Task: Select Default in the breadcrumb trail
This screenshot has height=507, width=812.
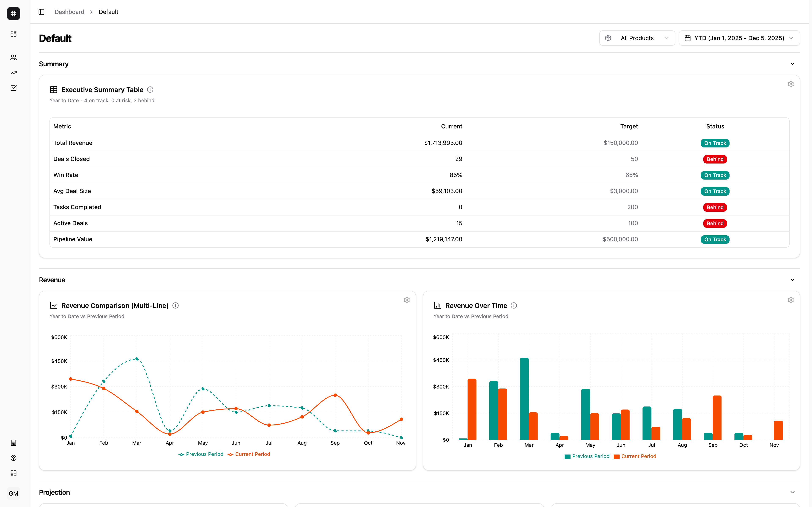Action: [x=108, y=12]
